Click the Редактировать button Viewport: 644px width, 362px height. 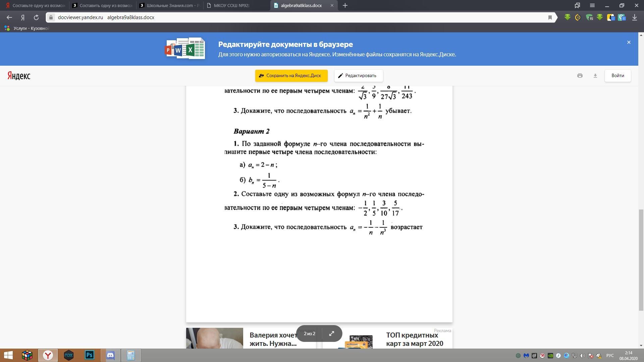358,76
